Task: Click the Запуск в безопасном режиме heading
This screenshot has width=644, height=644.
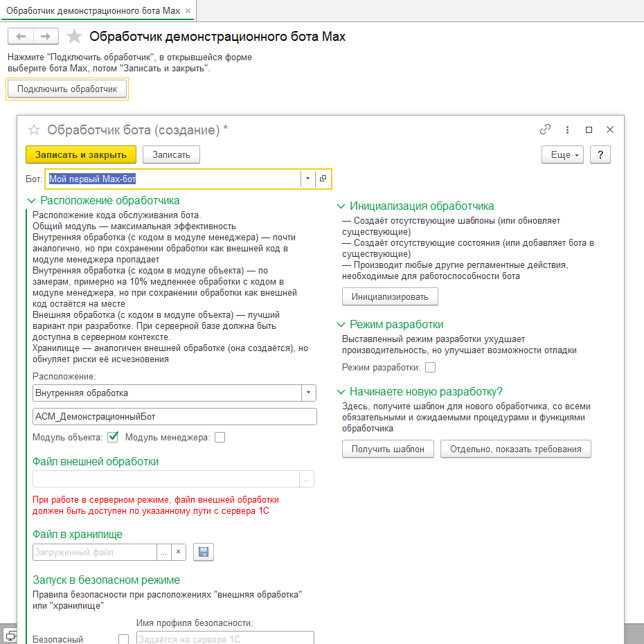Action: click(x=106, y=580)
